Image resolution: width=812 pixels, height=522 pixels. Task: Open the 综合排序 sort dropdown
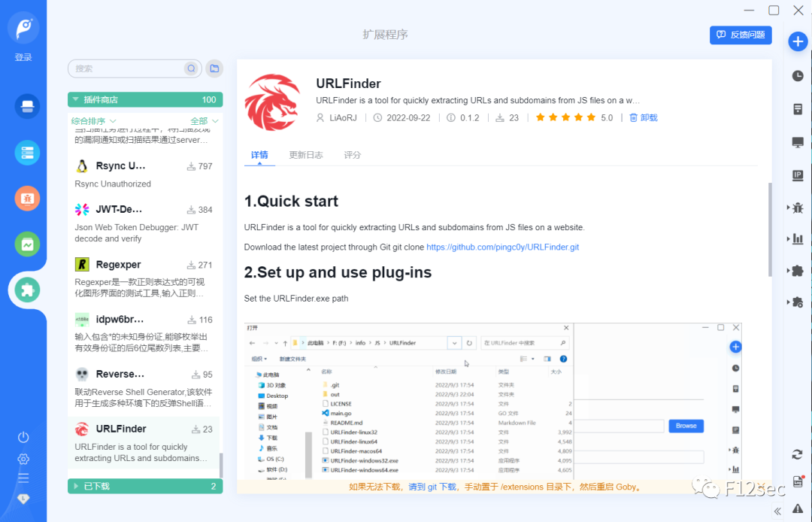pos(93,121)
